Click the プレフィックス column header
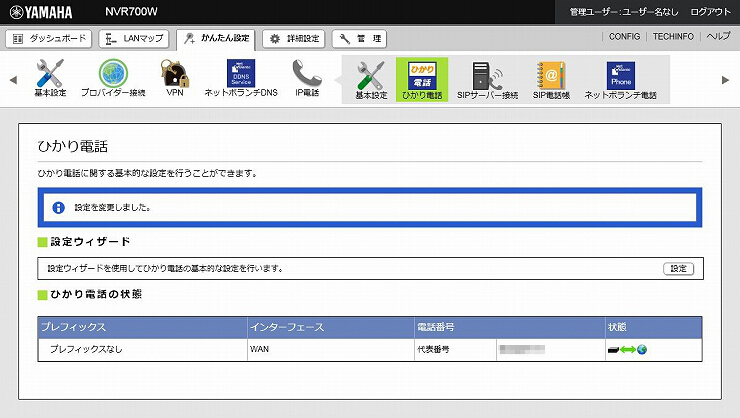The image size is (740, 418). 142,327
